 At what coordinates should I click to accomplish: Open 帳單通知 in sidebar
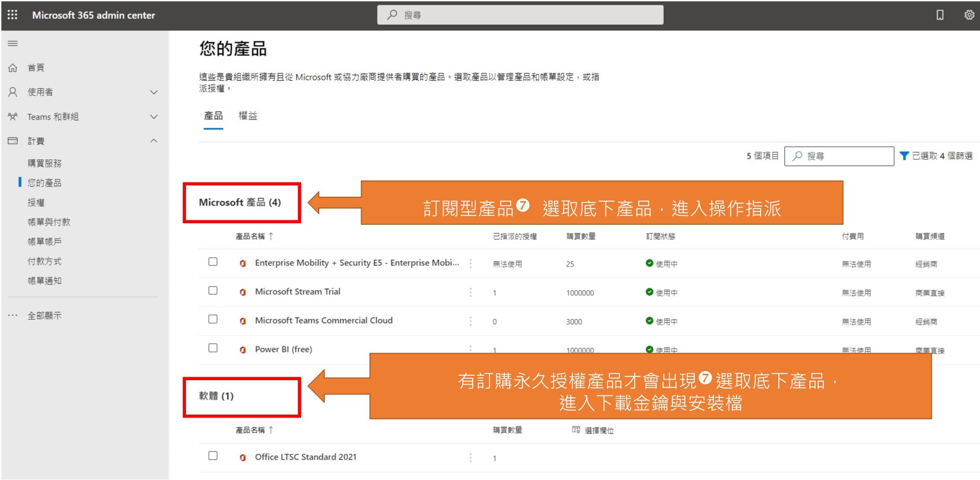tap(44, 281)
